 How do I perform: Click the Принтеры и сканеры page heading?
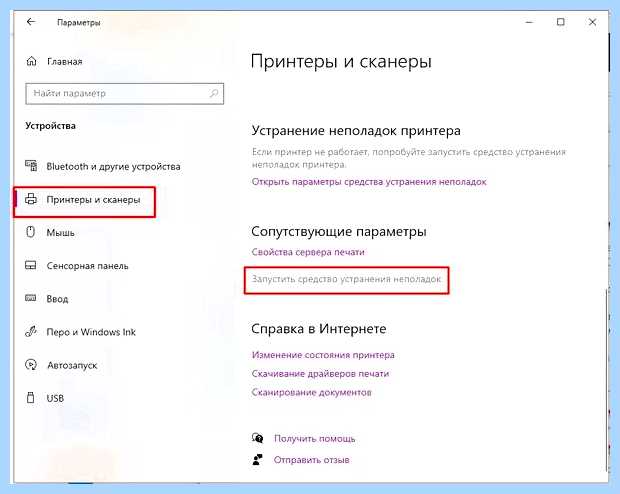coord(341,62)
